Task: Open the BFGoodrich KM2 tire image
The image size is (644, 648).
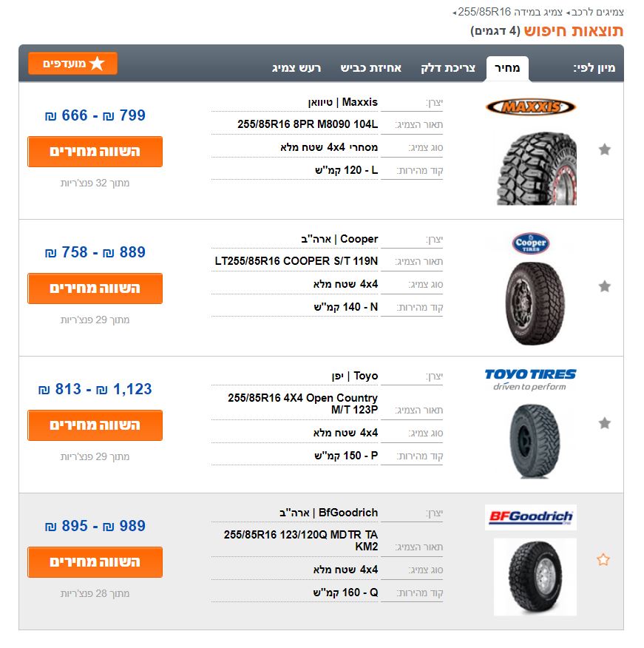Action: [535, 577]
